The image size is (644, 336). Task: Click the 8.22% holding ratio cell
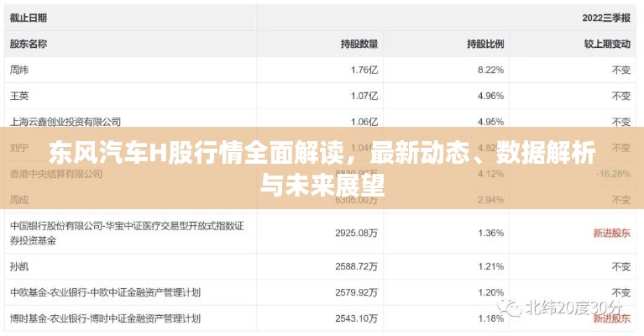(x=490, y=70)
